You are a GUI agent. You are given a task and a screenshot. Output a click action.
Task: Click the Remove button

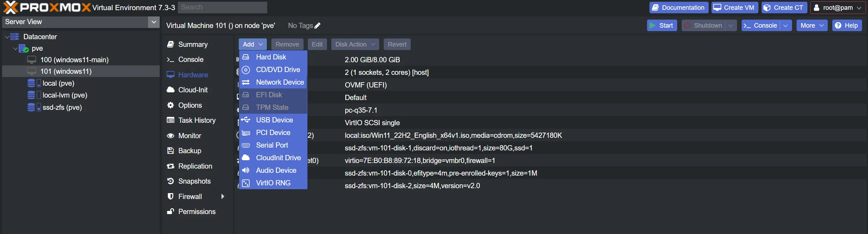click(287, 44)
